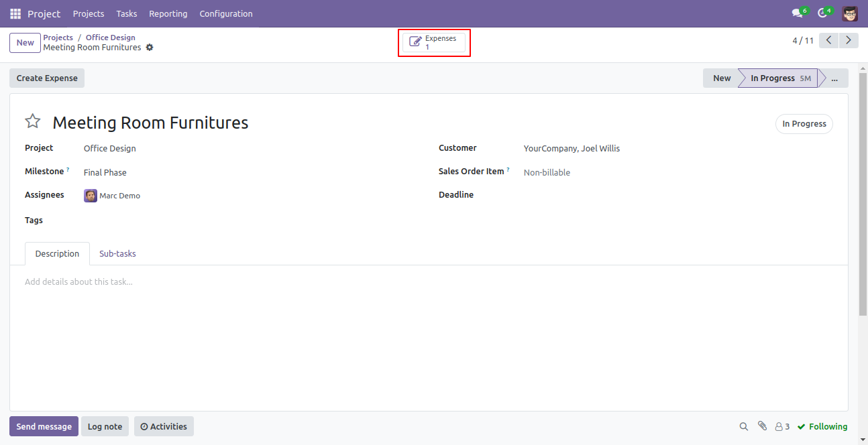This screenshot has height=445, width=868.
Task: Click the Marc Demo assignee name
Action: (120, 196)
